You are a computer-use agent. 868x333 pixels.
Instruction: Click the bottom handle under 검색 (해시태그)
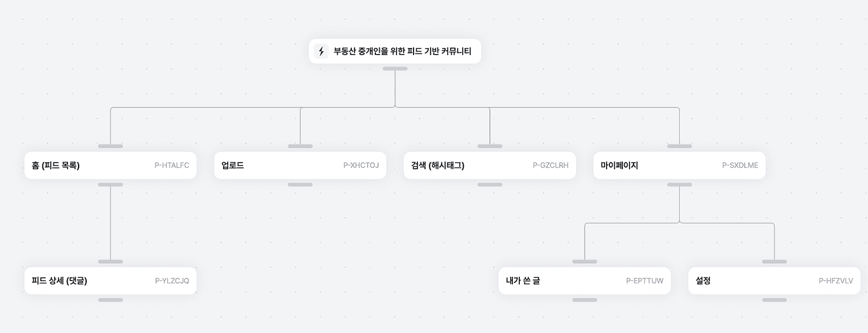490,185
